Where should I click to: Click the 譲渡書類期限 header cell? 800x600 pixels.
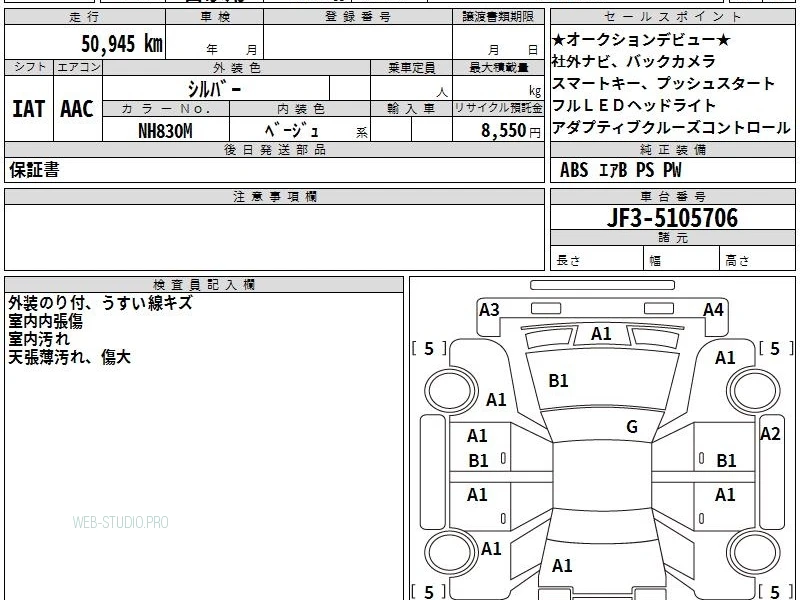click(498, 17)
